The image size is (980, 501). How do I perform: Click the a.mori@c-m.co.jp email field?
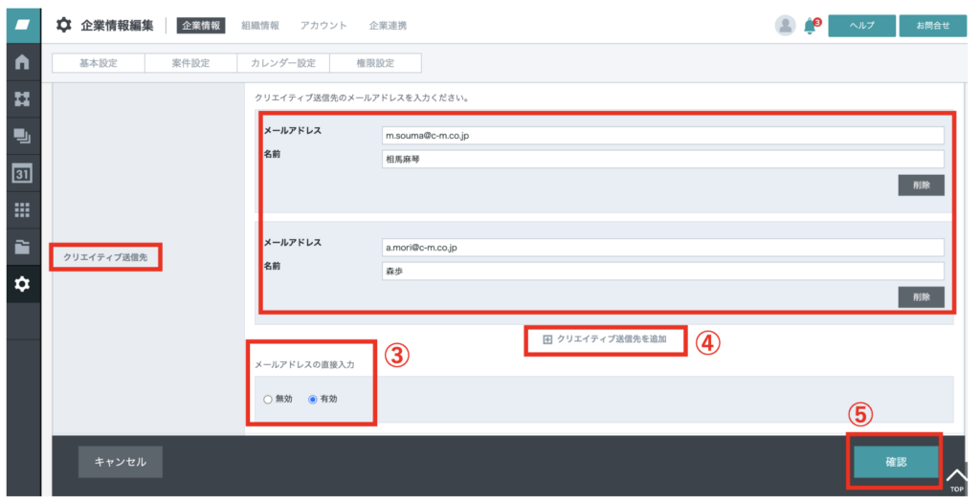point(662,248)
